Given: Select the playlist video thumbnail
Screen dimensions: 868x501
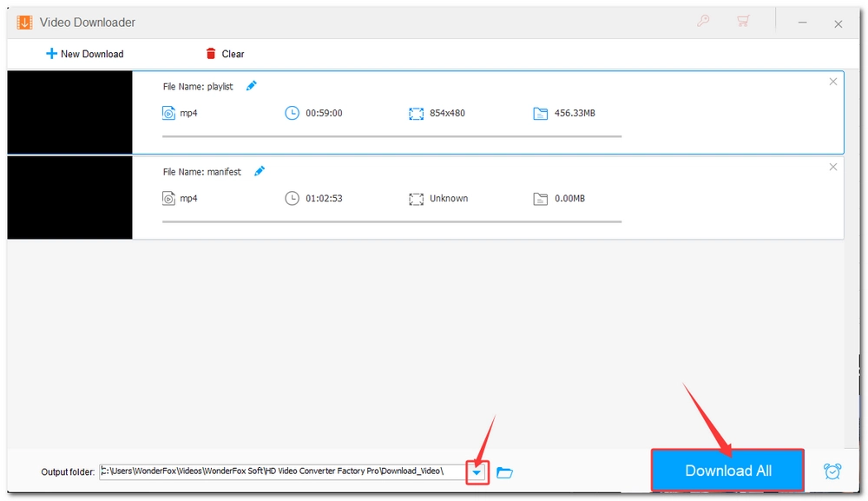Looking at the screenshot, I should 69,113.
